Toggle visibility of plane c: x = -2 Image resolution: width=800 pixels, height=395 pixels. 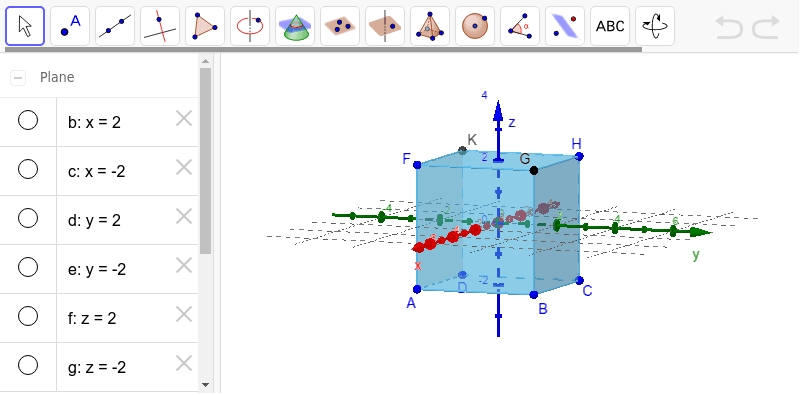pyautogui.click(x=28, y=169)
